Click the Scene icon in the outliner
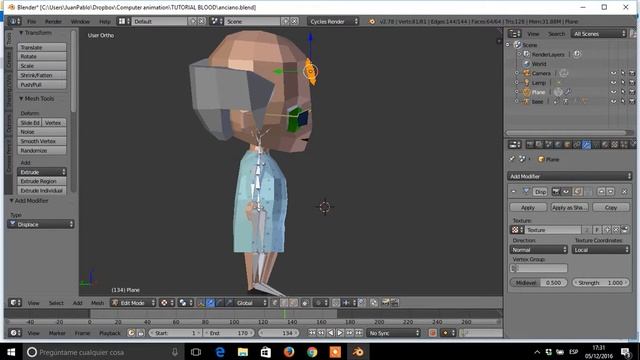Viewport: 640px width, 360px height. click(x=517, y=44)
